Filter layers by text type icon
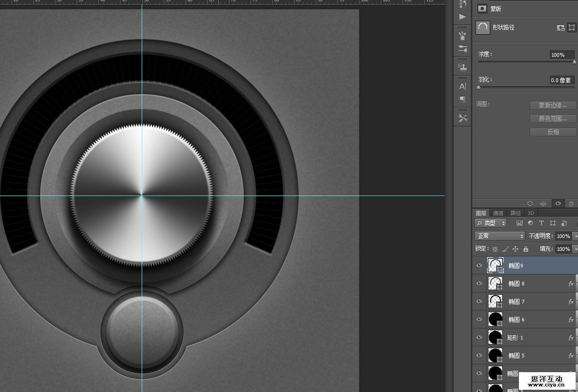578x392 pixels. tap(542, 223)
